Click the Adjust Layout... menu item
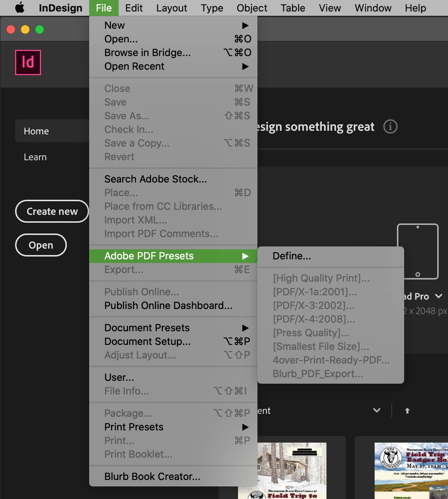448x499 pixels. point(173,355)
